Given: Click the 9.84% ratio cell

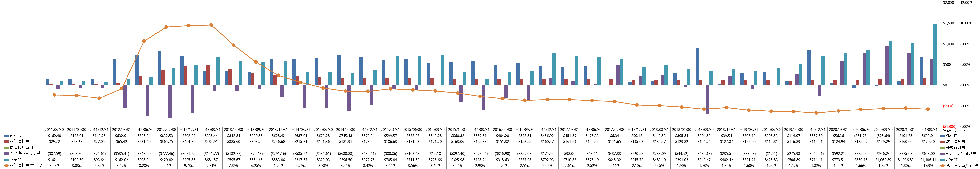Looking at the screenshot, I should [x=212, y=166].
